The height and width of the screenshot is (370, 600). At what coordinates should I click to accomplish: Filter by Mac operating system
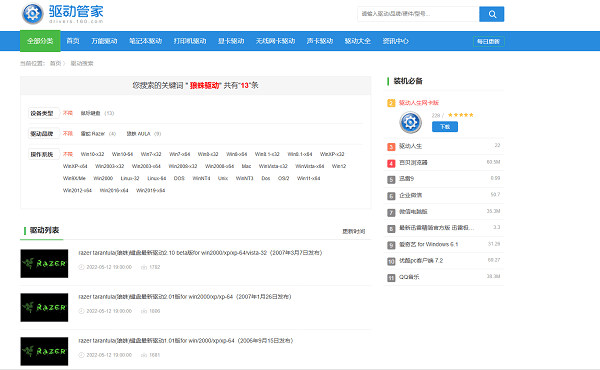(246, 166)
